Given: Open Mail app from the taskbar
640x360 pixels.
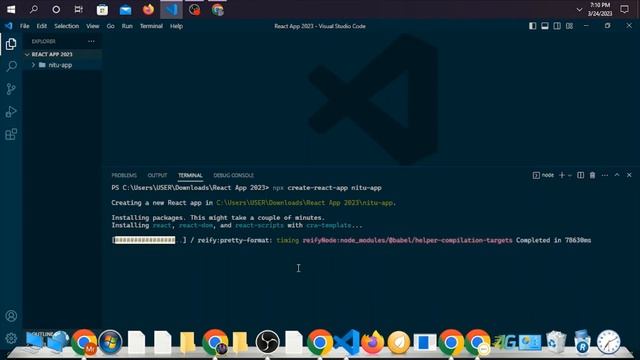Looking at the screenshot, I should pyautogui.click(x=125, y=9).
